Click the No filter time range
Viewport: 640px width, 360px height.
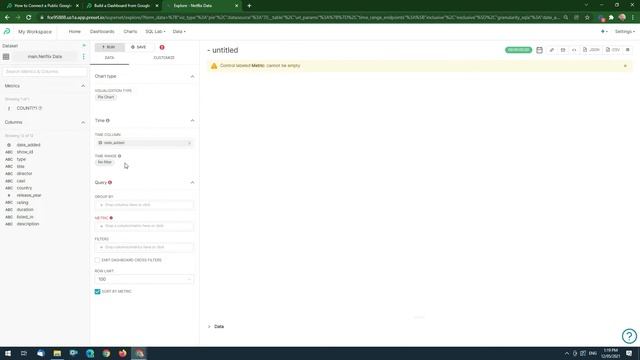(x=104, y=162)
